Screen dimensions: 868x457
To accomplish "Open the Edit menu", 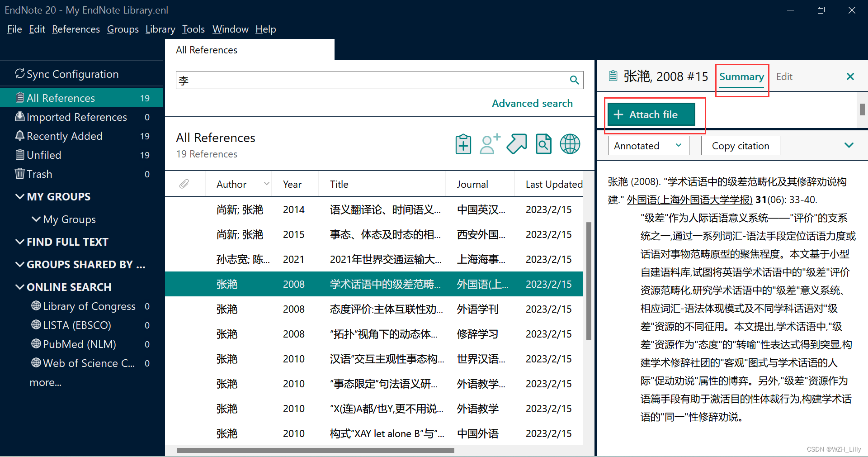I will click(37, 29).
